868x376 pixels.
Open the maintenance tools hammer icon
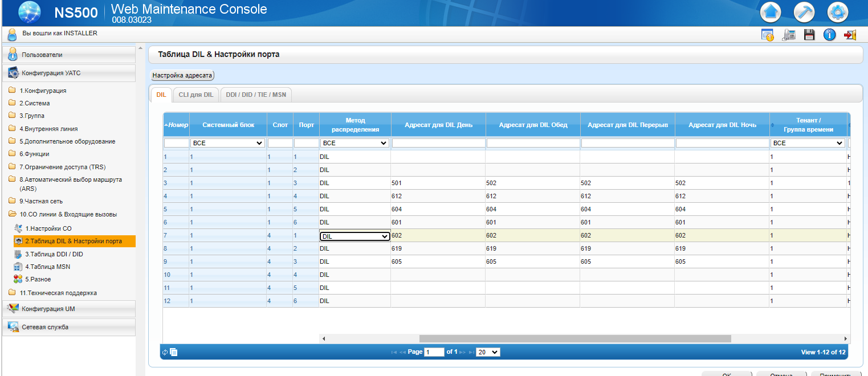tap(804, 11)
